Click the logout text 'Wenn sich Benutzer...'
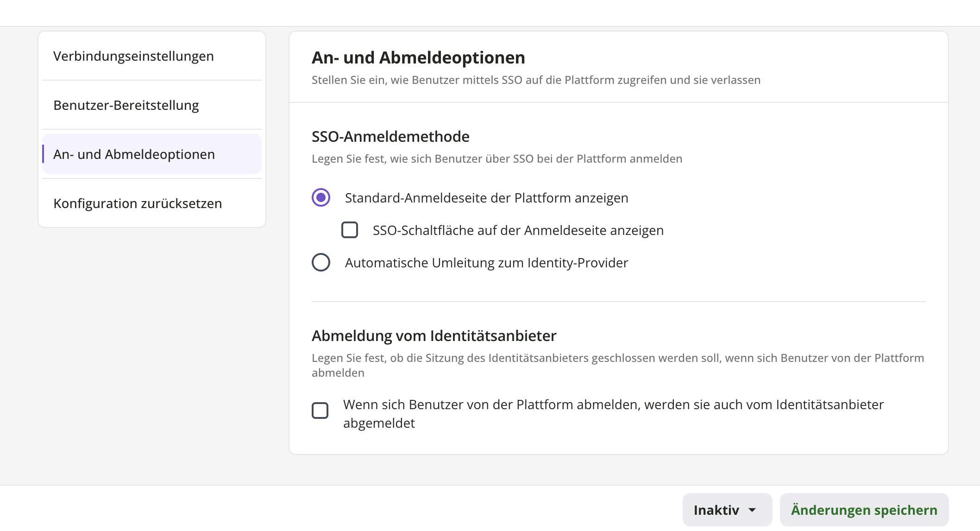The height and width of the screenshot is (531, 980). tap(613, 405)
